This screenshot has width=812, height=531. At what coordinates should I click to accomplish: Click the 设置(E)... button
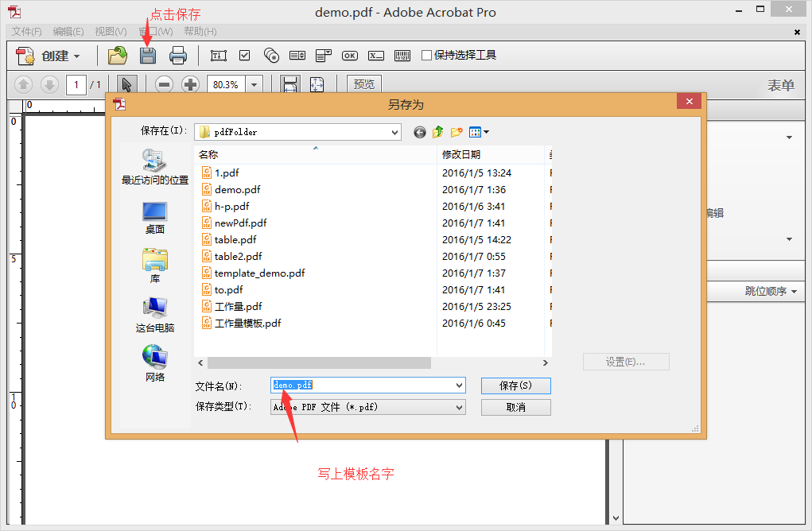coord(626,362)
